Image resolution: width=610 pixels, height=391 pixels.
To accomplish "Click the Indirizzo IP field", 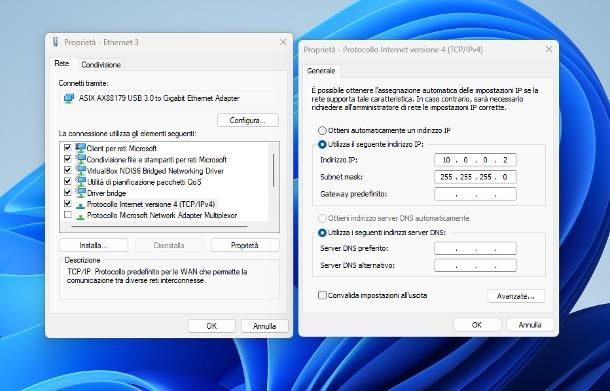I will click(x=475, y=160).
